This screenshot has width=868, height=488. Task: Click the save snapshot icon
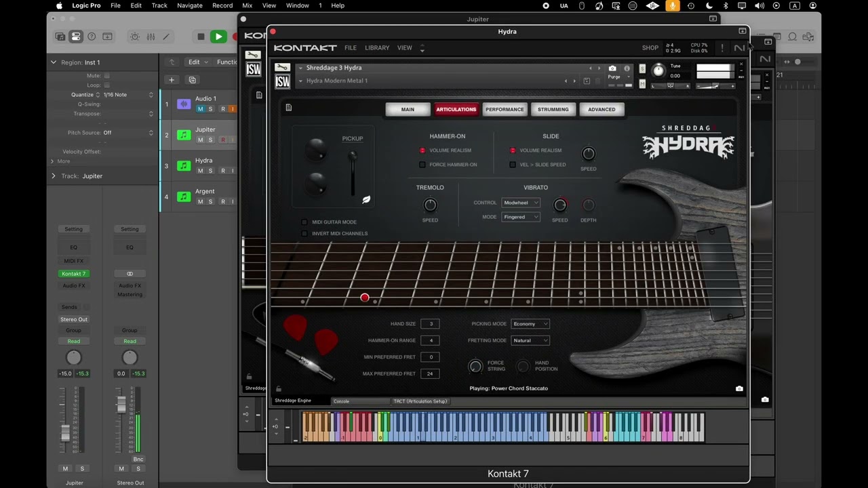click(x=587, y=81)
